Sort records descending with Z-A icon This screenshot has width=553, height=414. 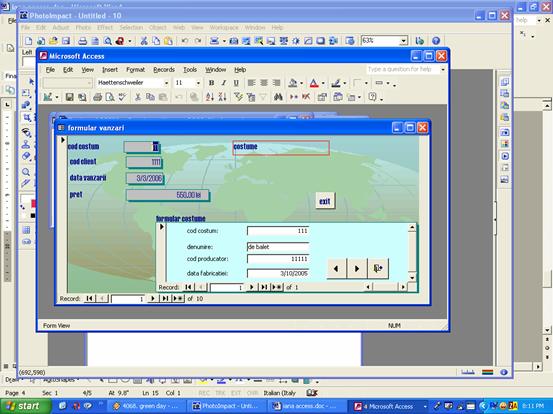coord(222,97)
